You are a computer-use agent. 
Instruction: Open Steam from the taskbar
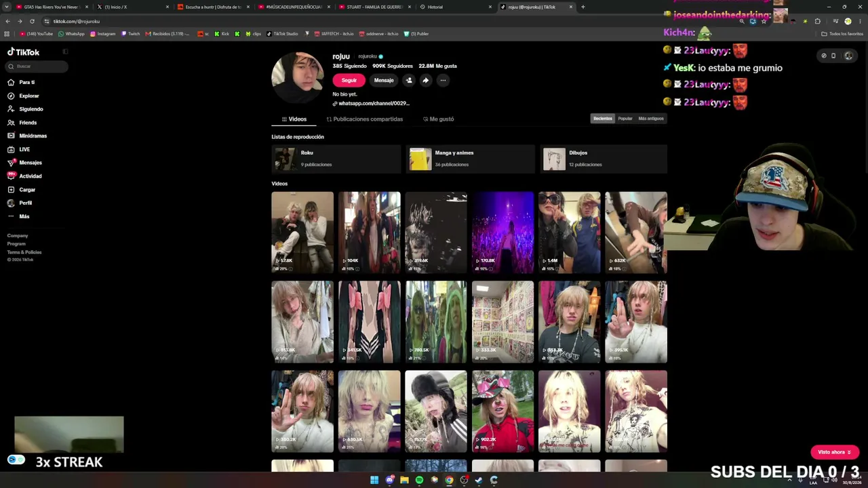(x=479, y=480)
